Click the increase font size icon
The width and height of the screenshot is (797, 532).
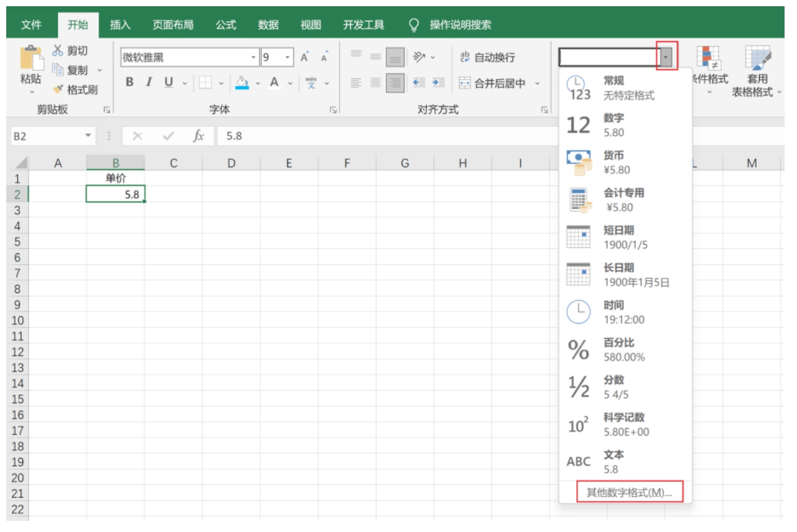305,57
